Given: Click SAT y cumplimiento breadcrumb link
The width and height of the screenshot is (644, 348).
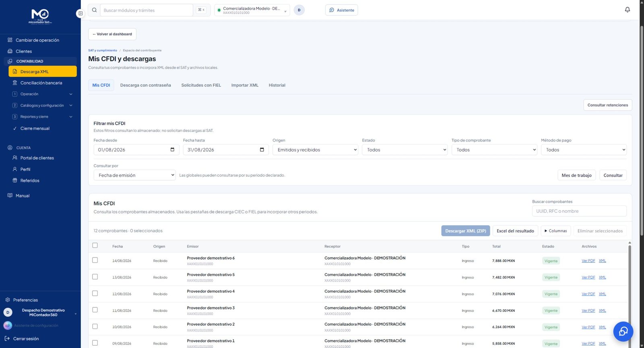Looking at the screenshot, I should click(103, 50).
